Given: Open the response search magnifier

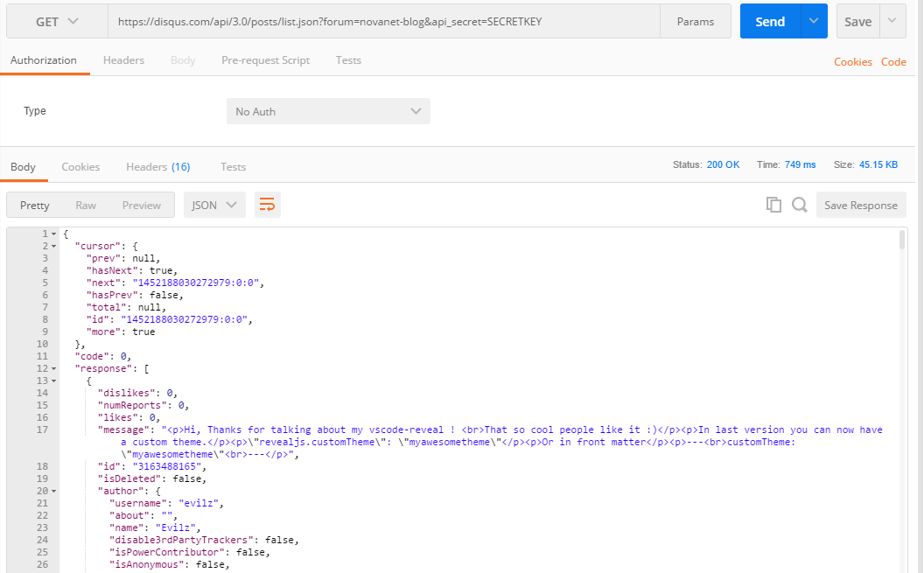Looking at the screenshot, I should pyautogui.click(x=799, y=204).
